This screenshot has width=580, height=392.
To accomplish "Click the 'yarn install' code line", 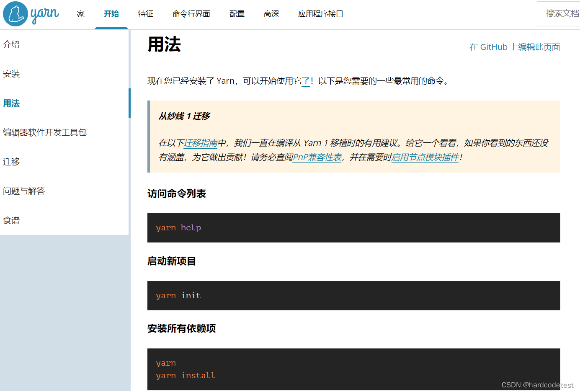I will (186, 376).
